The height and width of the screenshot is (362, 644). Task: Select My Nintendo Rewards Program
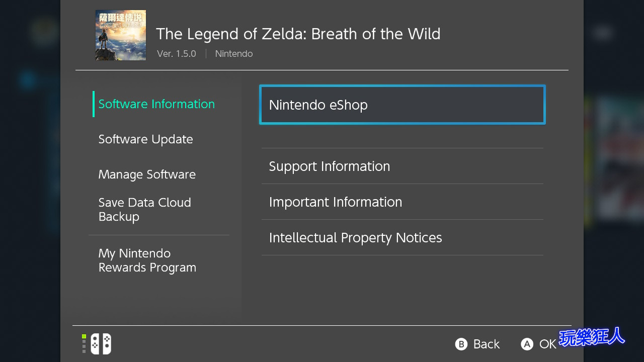point(147,260)
